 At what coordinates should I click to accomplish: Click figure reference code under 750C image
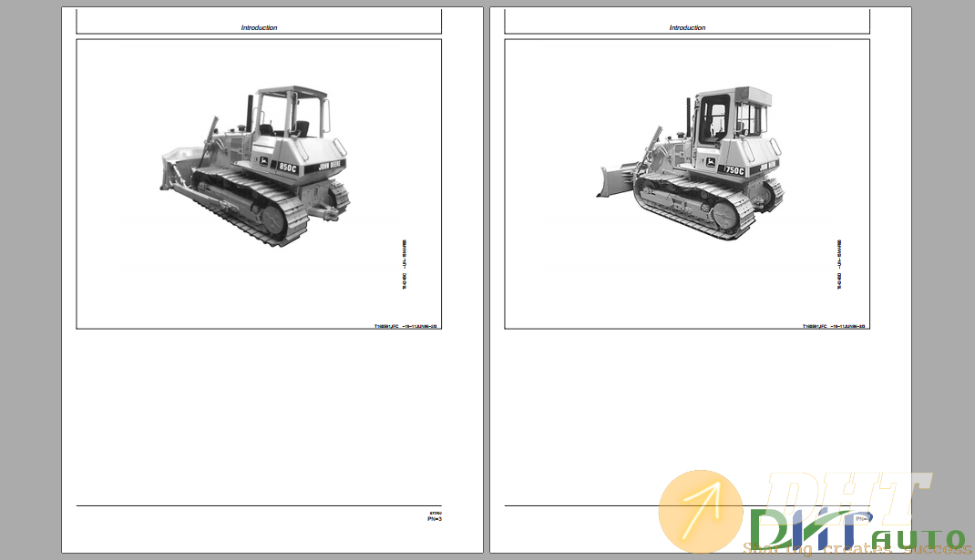(834, 326)
